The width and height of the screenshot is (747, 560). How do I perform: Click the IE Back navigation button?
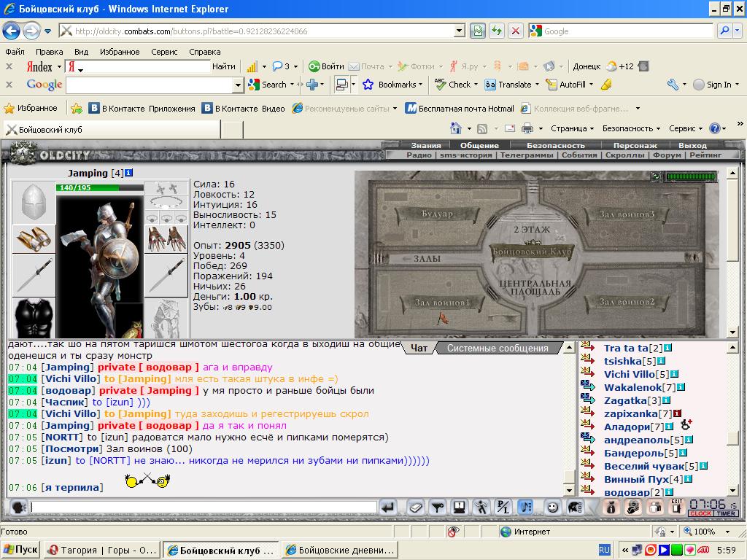(x=12, y=31)
